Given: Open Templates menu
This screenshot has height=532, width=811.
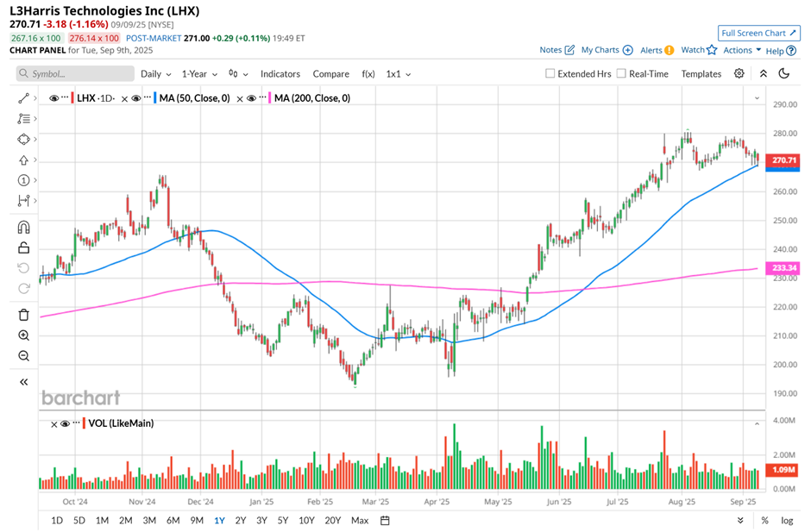Looking at the screenshot, I should (x=701, y=74).
